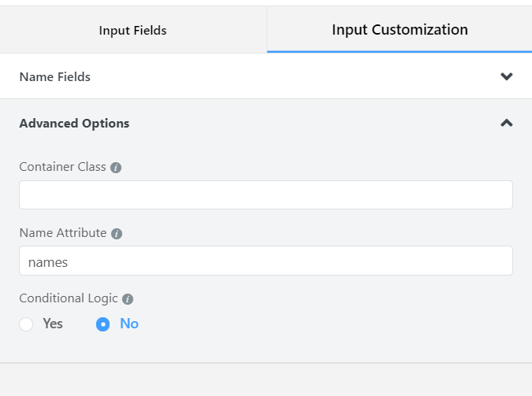Select Yes for Conditional Logic
This screenshot has width=532, height=396.
[26, 324]
